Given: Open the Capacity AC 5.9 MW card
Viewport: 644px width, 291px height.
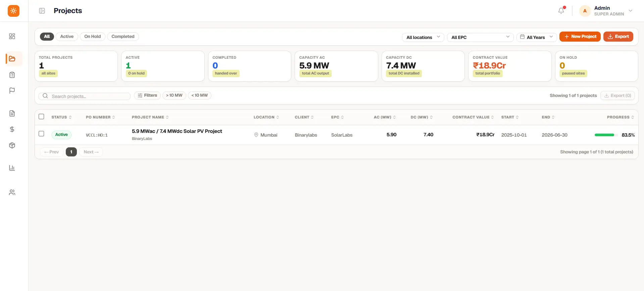Looking at the screenshot, I should click(x=336, y=66).
